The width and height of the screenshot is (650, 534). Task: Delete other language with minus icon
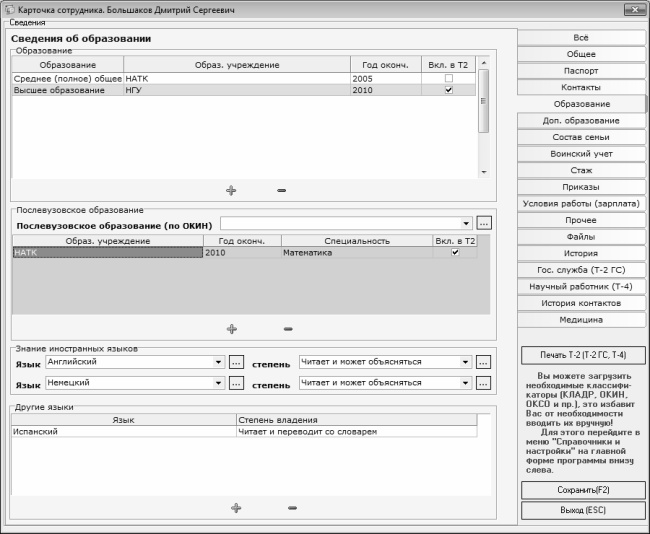tap(292, 508)
